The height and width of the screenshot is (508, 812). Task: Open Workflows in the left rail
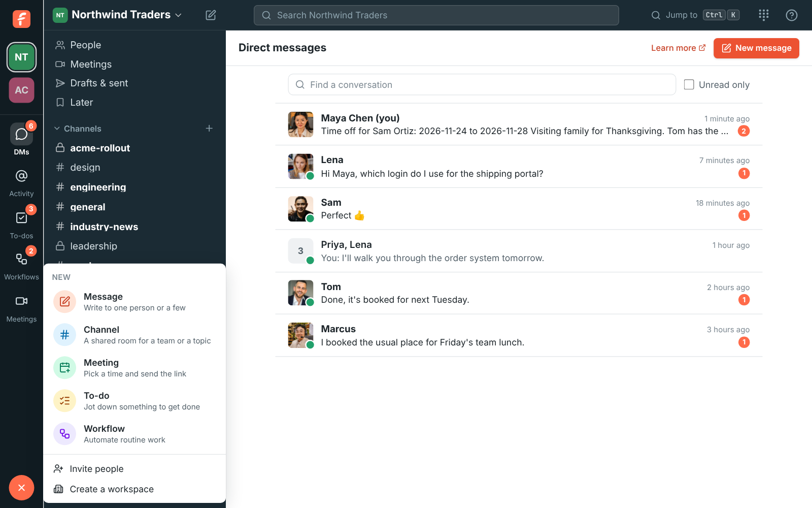21,266
